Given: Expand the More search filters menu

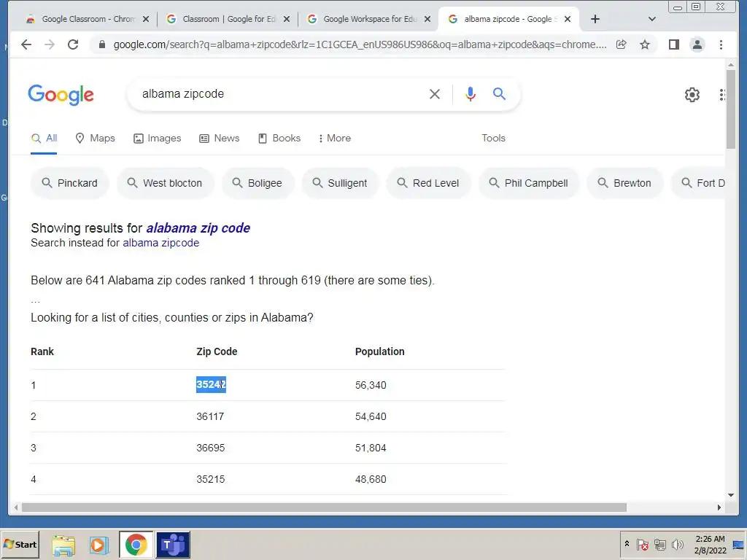Looking at the screenshot, I should (334, 138).
